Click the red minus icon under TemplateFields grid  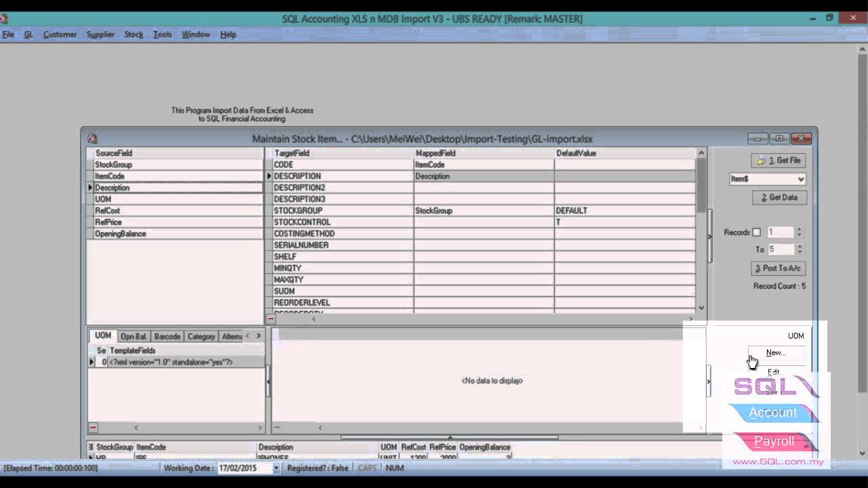coord(93,428)
